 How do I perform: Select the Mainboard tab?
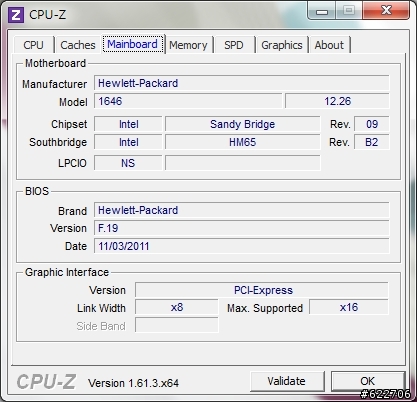click(133, 44)
